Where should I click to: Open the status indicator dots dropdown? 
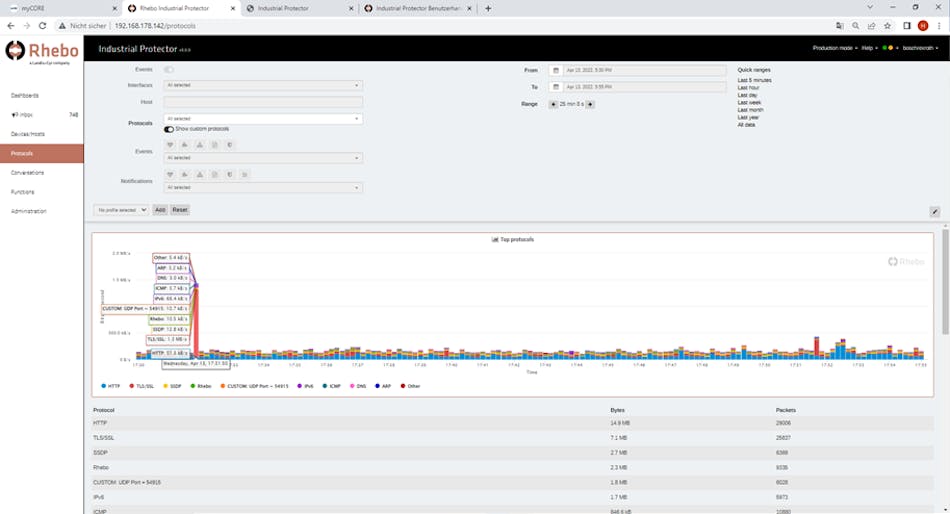click(890, 48)
